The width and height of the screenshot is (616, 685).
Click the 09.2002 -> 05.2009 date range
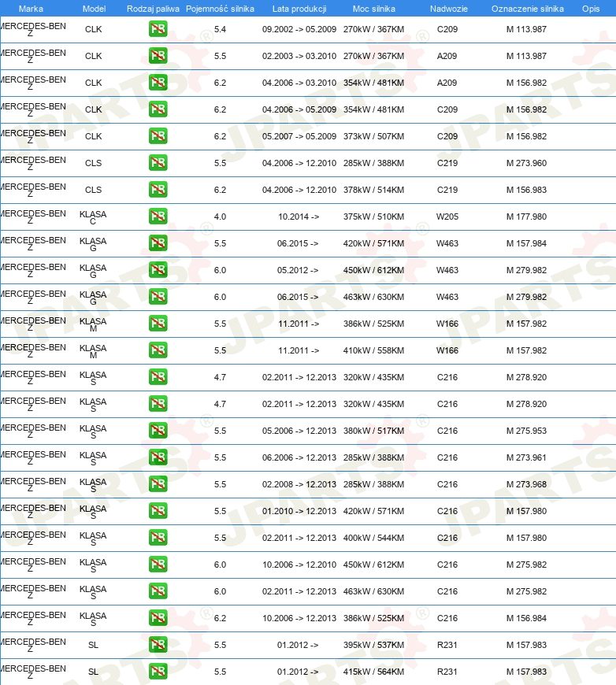point(299,29)
